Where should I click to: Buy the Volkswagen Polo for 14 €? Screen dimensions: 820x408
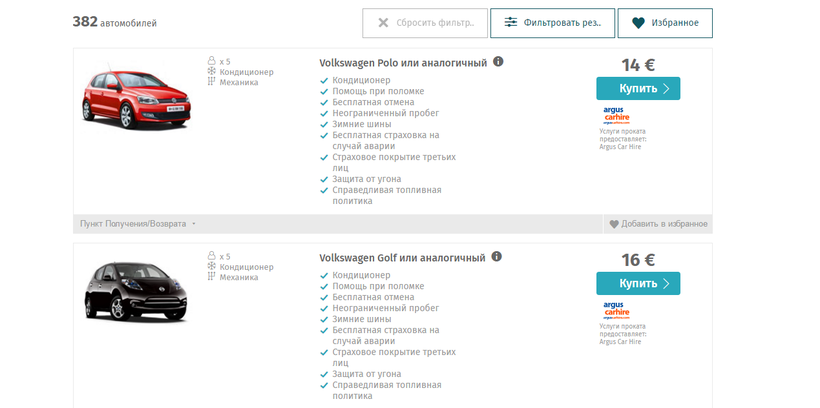pyautogui.click(x=638, y=89)
